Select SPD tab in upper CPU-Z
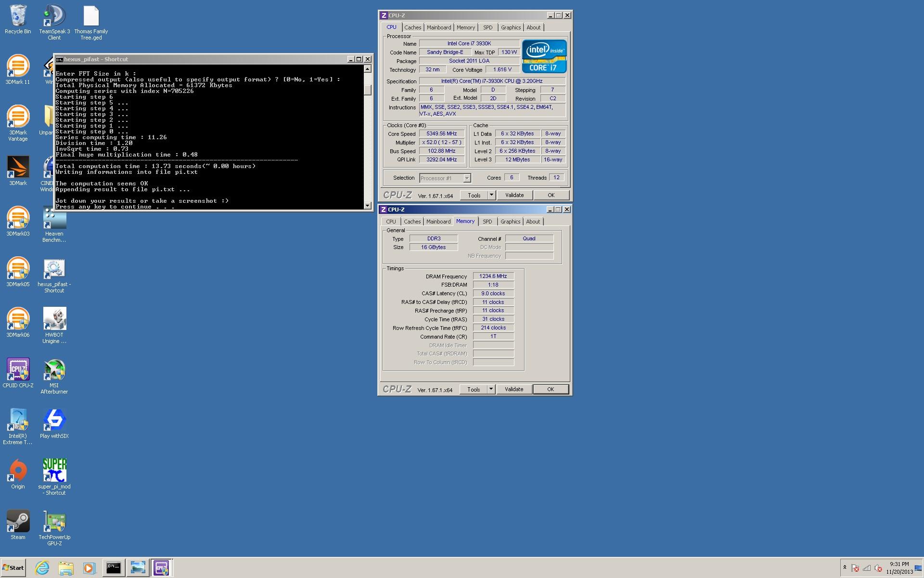Image resolution: width=924 pixels, height=578 pixels. coord(488,27)
